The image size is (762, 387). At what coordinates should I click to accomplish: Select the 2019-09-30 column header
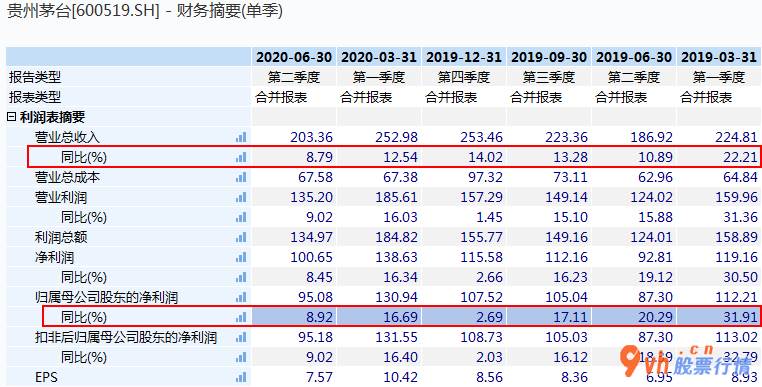click(549, 57)
